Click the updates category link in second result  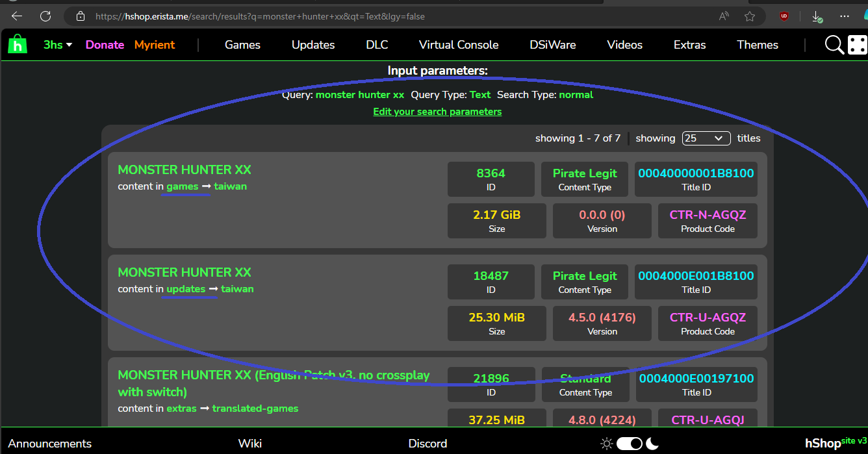[186, 289]
